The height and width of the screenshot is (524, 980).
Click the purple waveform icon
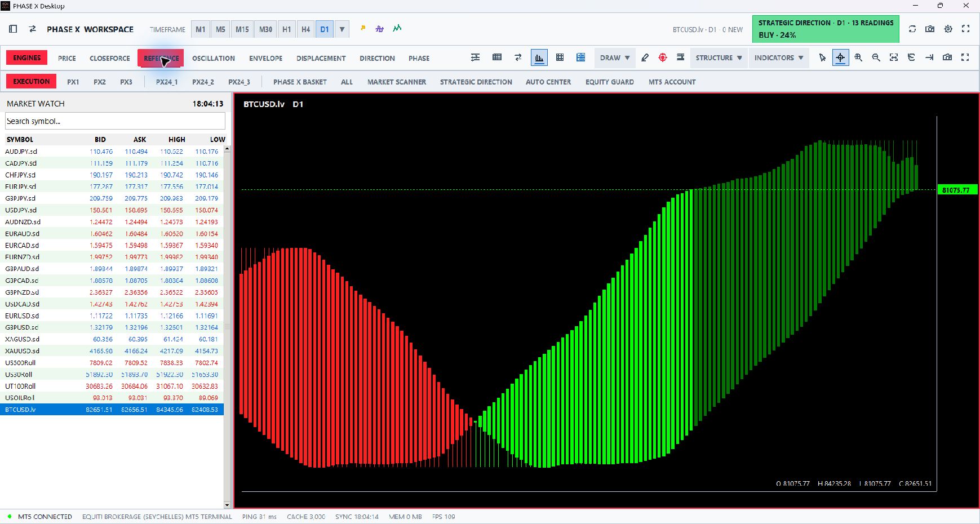(x=380, y=28)
